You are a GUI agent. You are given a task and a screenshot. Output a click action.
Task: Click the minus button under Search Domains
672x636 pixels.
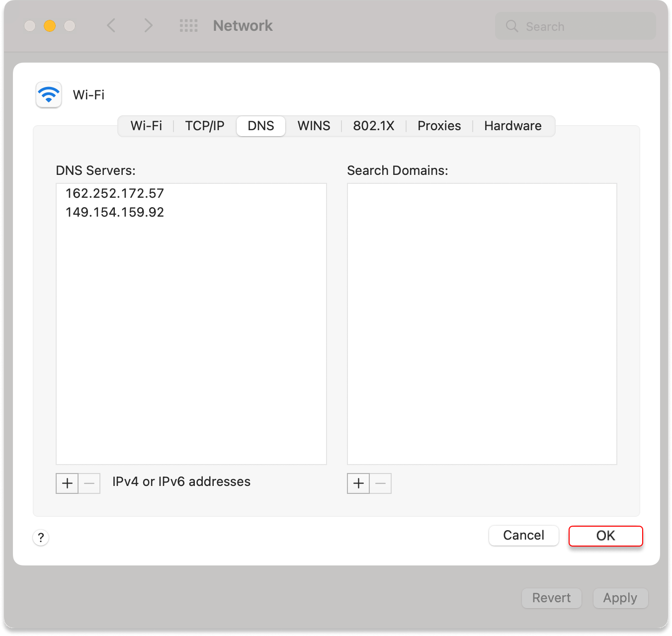(x=381, y=483)
